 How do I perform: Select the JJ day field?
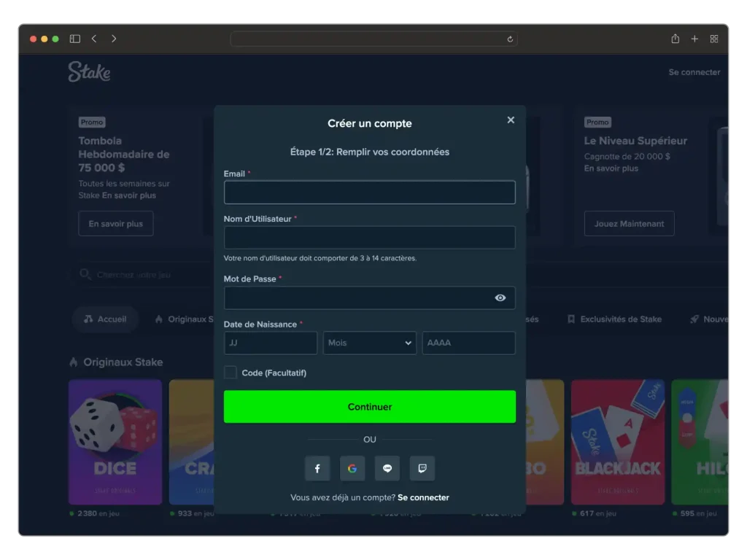pyautogui.click(x=270, y=343)
